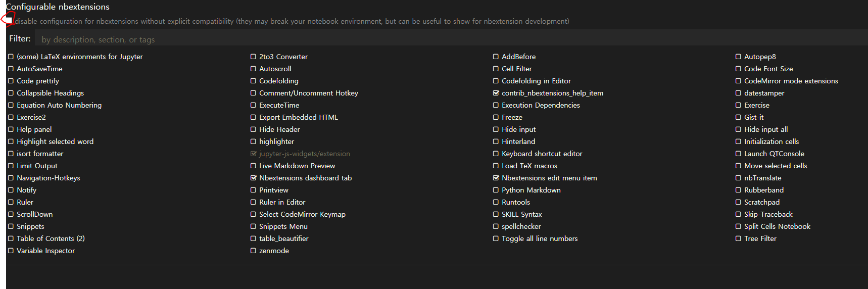Enable the ExecuteTime extension checkbox
This screenshot has width=868, height=289.
pos(253,105)
